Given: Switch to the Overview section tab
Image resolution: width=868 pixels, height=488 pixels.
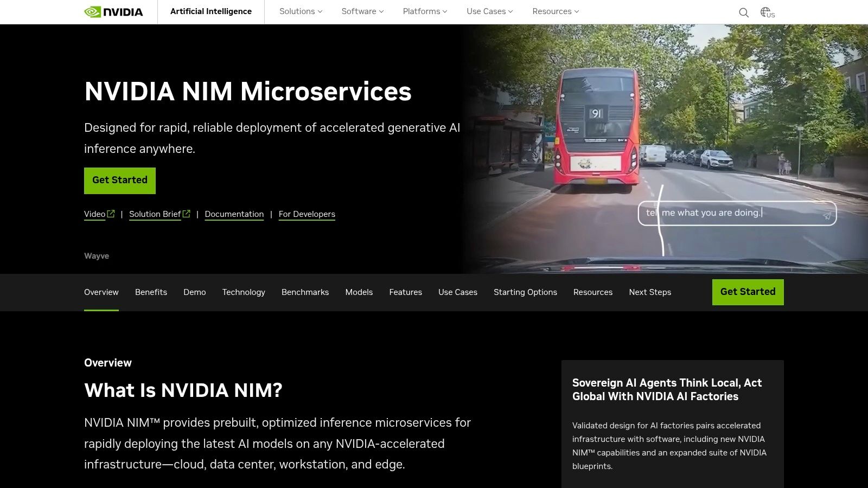Looking at the screenshot, I should [101, 292].
